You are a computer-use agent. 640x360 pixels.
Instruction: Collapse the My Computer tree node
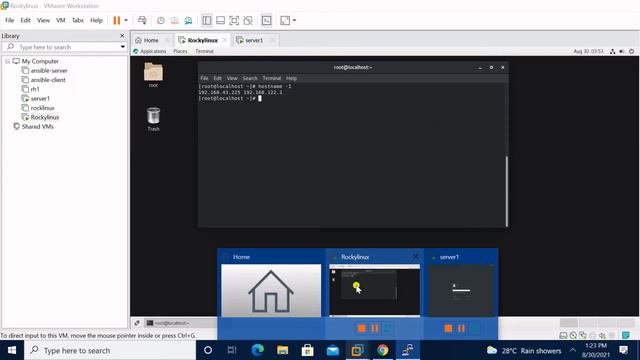pyautogui.click(x=7, y=61)
